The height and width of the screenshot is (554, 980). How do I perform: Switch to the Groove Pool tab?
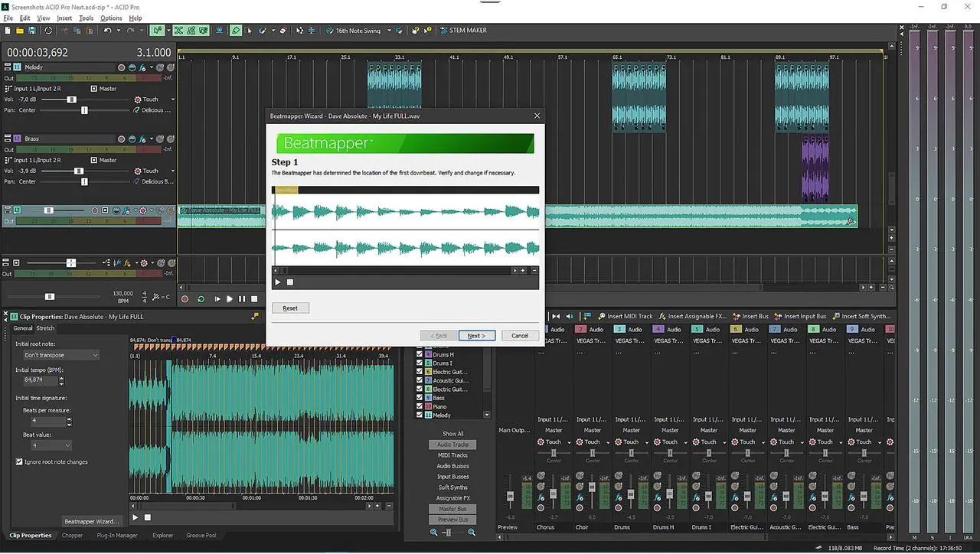(201, 536)
